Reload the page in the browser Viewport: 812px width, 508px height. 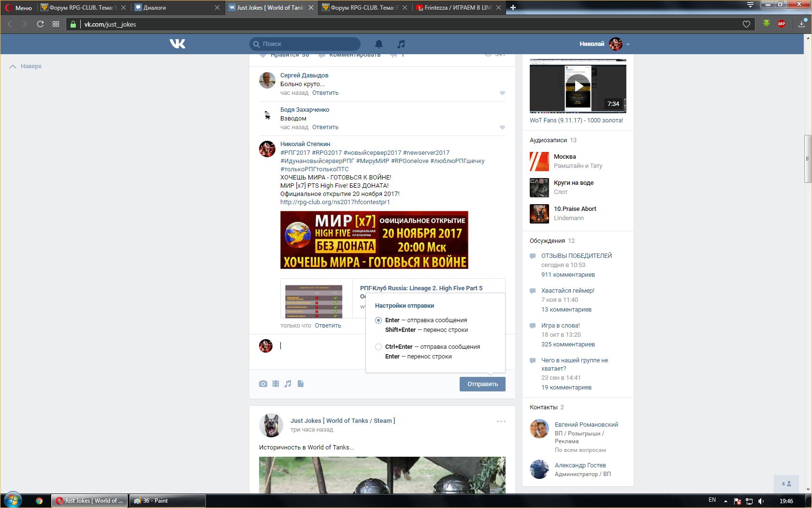pyautogui.click(x=40, y=24)
